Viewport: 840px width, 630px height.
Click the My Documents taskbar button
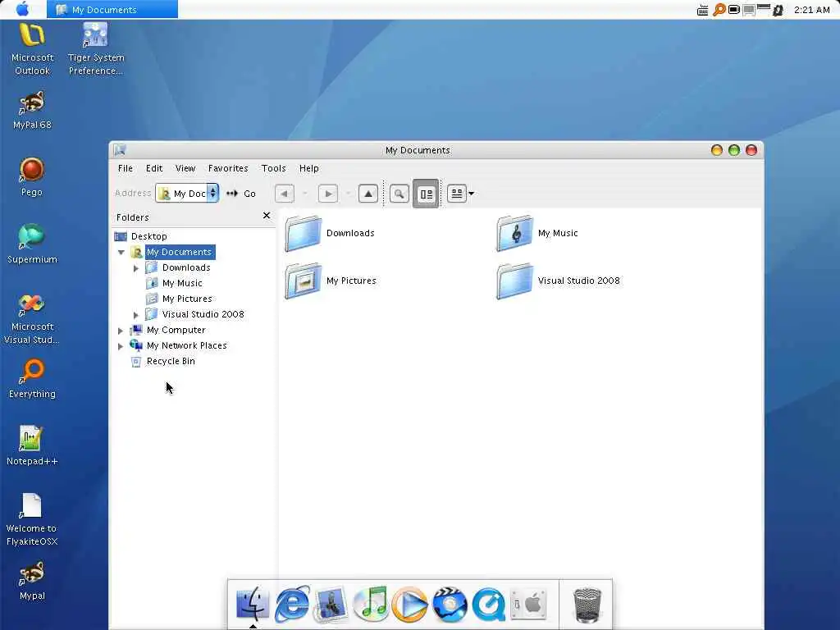click(112, 10)
